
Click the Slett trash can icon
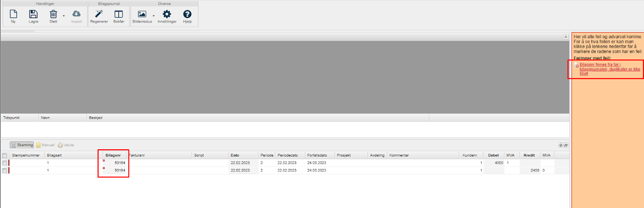point(53,16)
